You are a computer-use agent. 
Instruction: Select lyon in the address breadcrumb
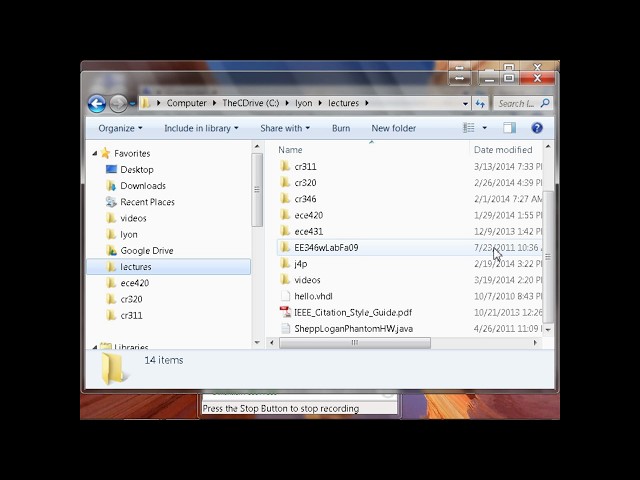tap(304, 103)
